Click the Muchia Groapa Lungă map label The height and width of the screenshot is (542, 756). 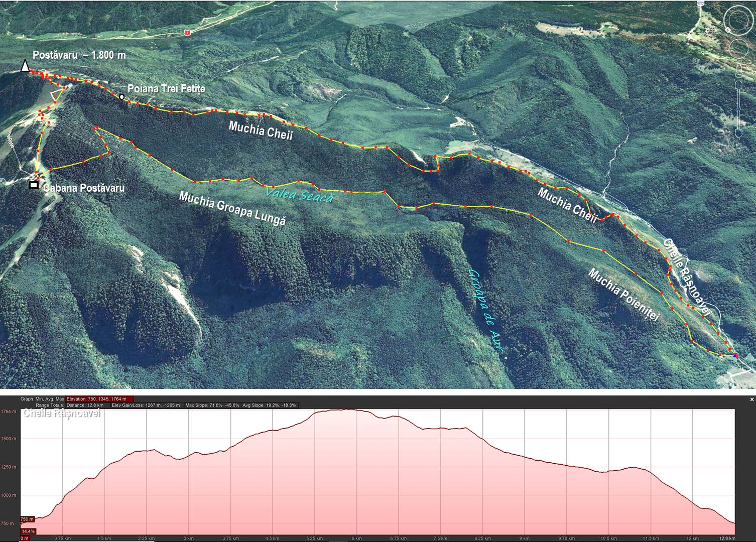click(232, 208)
